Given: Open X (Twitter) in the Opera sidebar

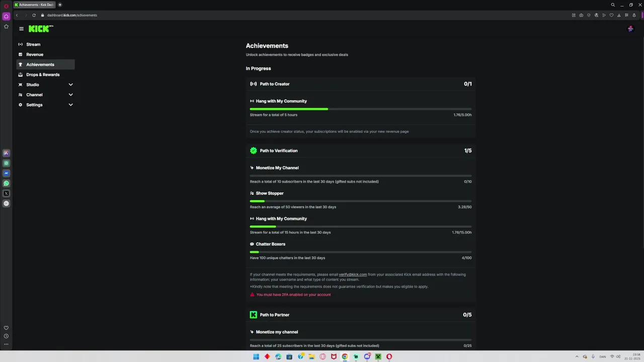Looking at the screenshot, I should pyautogui.click(x=6, y=194).
